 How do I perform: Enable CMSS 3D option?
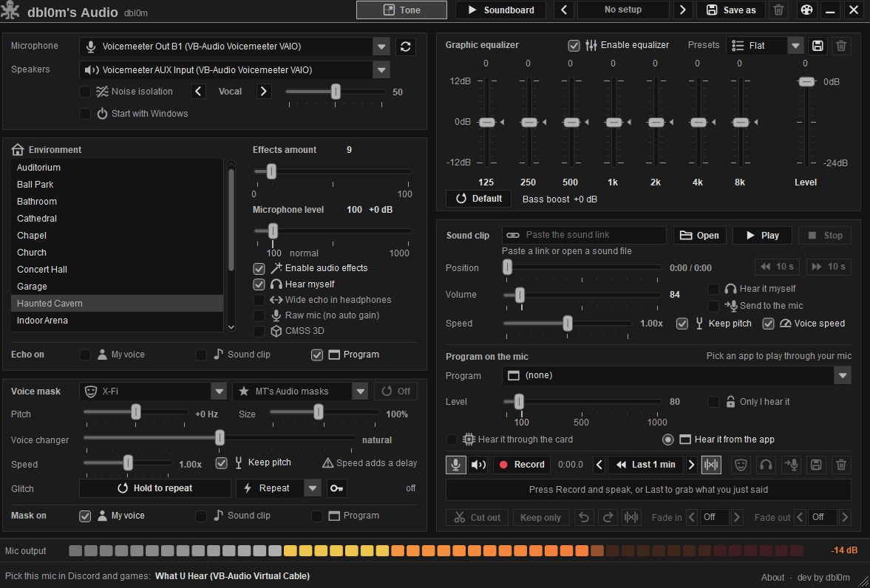tap(259, 331)
